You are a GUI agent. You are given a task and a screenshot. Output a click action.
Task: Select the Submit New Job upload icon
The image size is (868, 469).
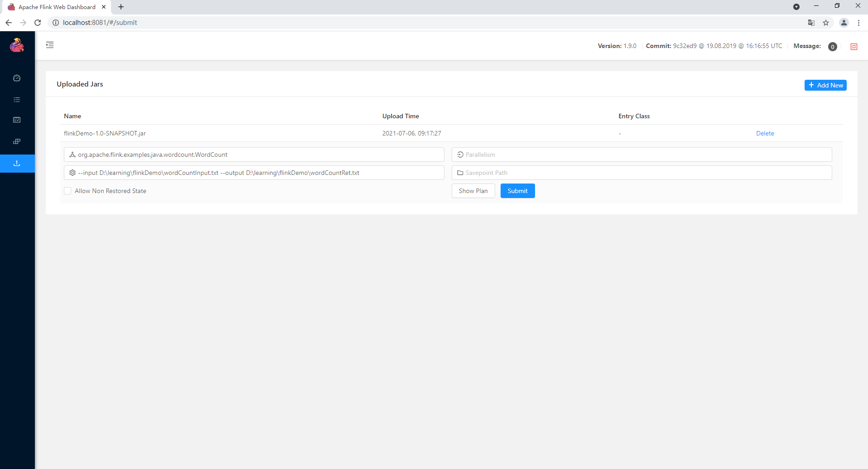[17, 163]
